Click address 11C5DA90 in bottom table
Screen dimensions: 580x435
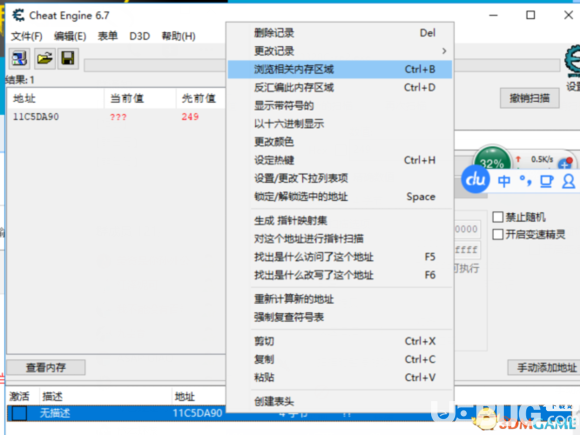click(198, 413)
